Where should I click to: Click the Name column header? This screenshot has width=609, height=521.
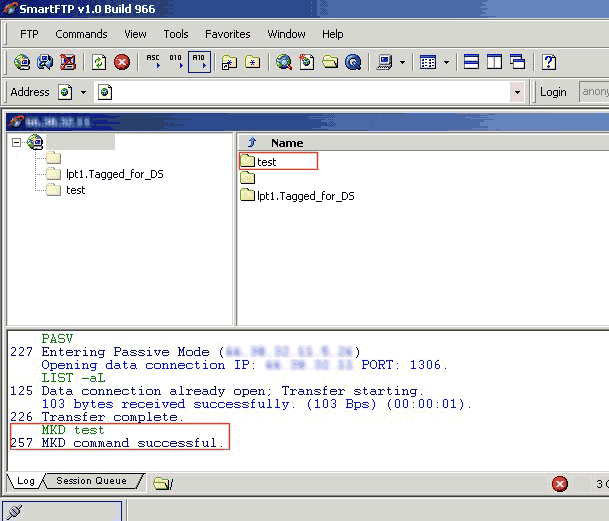click(287, 143)
